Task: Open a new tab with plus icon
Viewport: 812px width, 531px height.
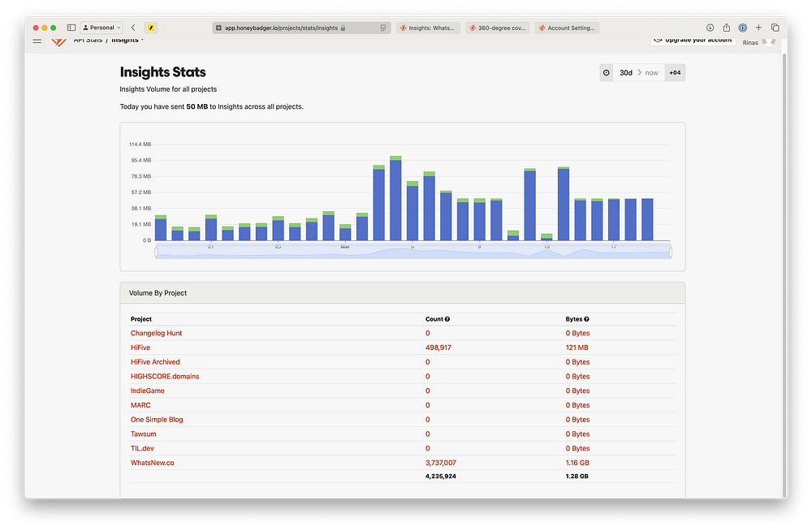Action: 758,28
